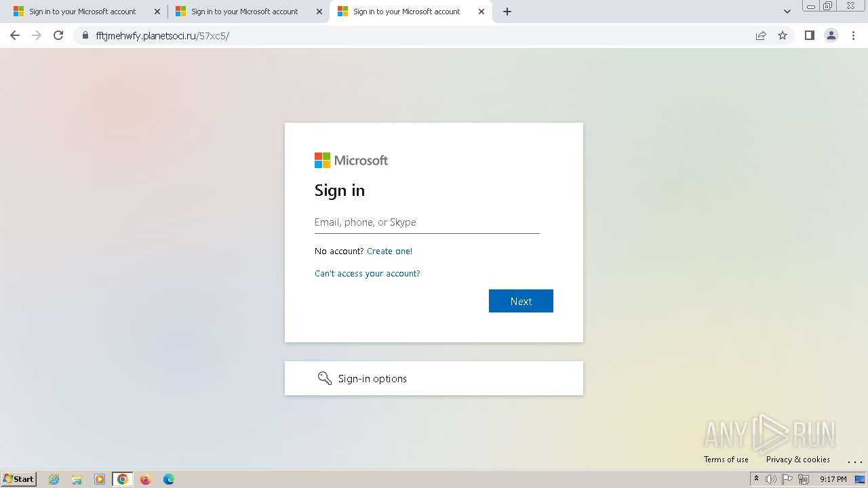This screenshot has width=868, height=488.
Task: Show hidden tray icons arrow
Action: 756,479
